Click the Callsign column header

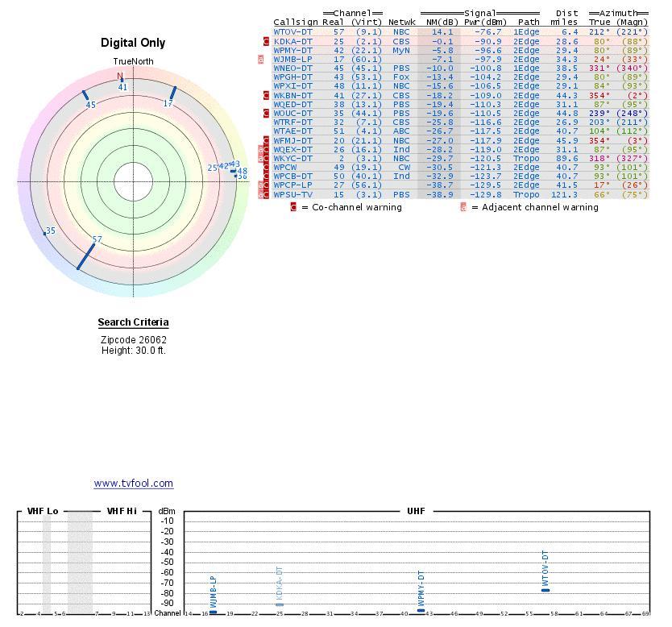click(296, 23)
